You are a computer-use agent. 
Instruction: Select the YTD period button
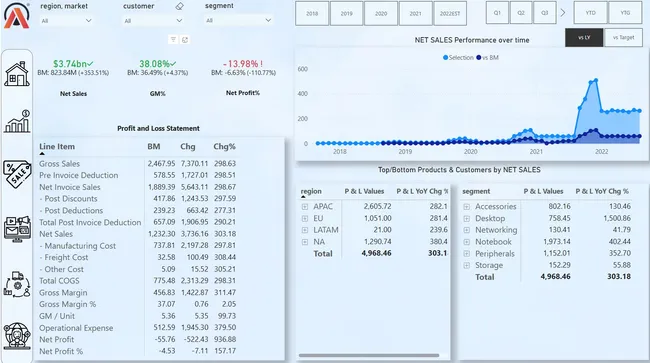590,13
